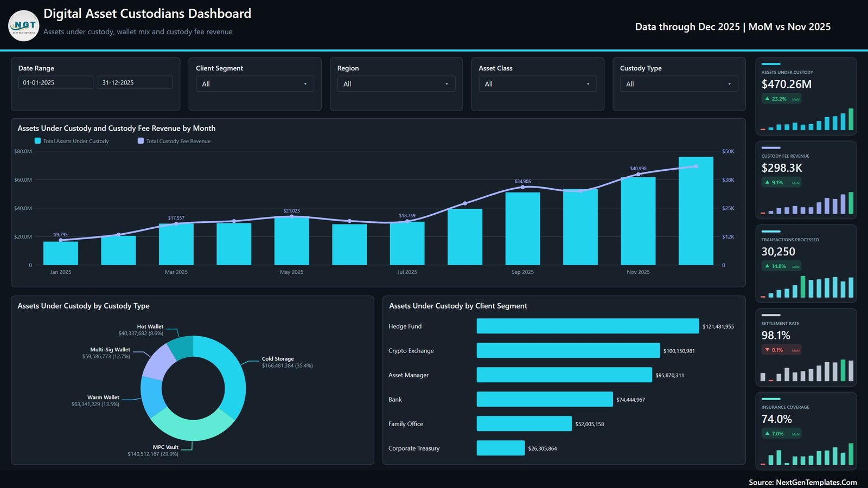Click the Source: NextGenTemplates.Com text

(803, 482)
